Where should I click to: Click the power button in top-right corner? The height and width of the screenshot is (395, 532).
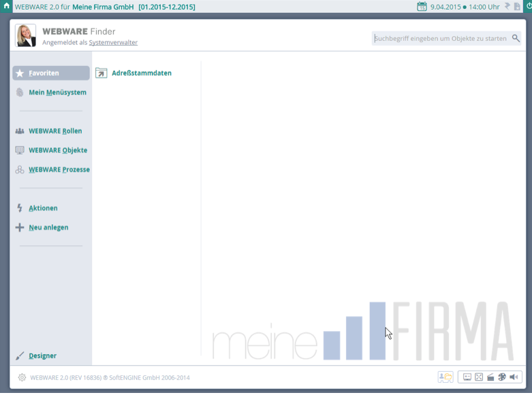529,6
